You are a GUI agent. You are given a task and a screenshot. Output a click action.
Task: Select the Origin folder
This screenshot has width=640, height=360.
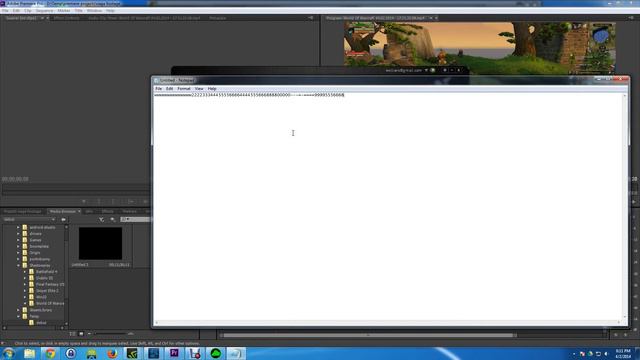(x=35, y=253)
